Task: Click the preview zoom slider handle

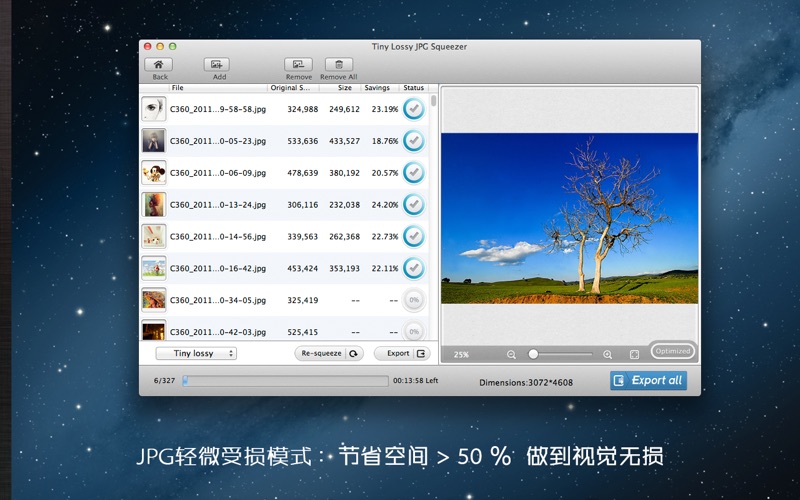Action: (533, 354)
